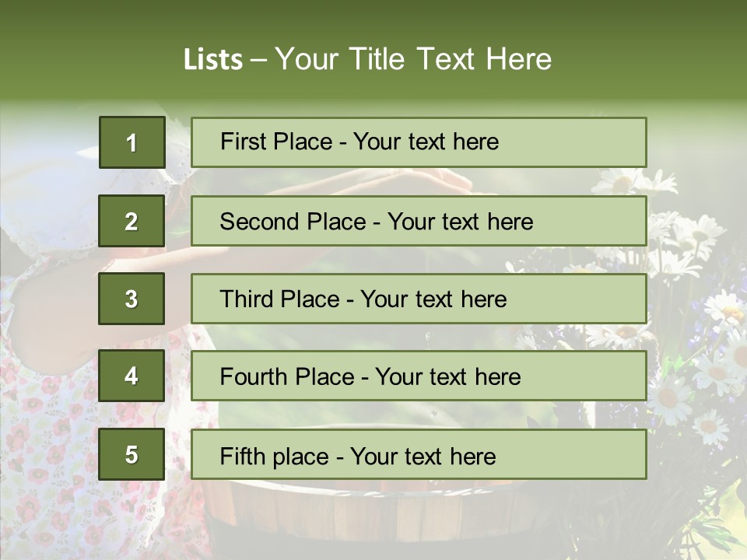Click the bold word 'Lists' in the title
This screenshot has width=747, height=560.
click(213, 59)
